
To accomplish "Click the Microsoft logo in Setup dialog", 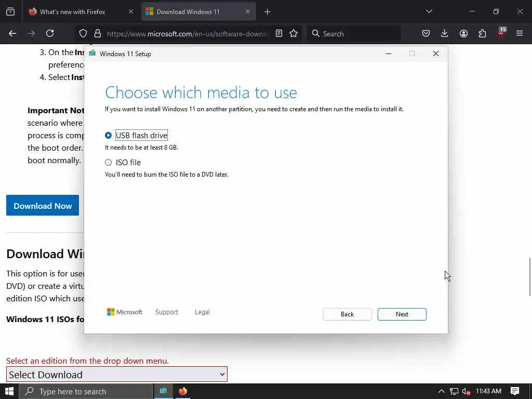I will [x=125, y=312].
